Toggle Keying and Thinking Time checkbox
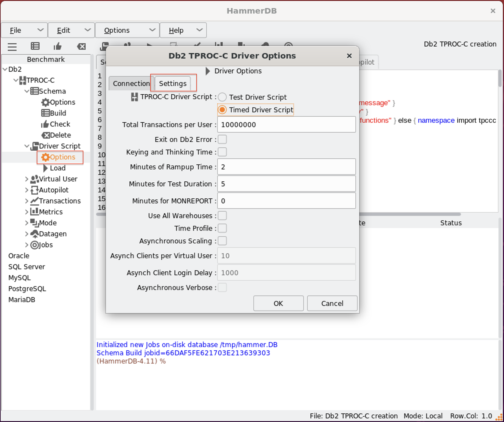Viewport: 504px width, 422px height. (222, 152)
